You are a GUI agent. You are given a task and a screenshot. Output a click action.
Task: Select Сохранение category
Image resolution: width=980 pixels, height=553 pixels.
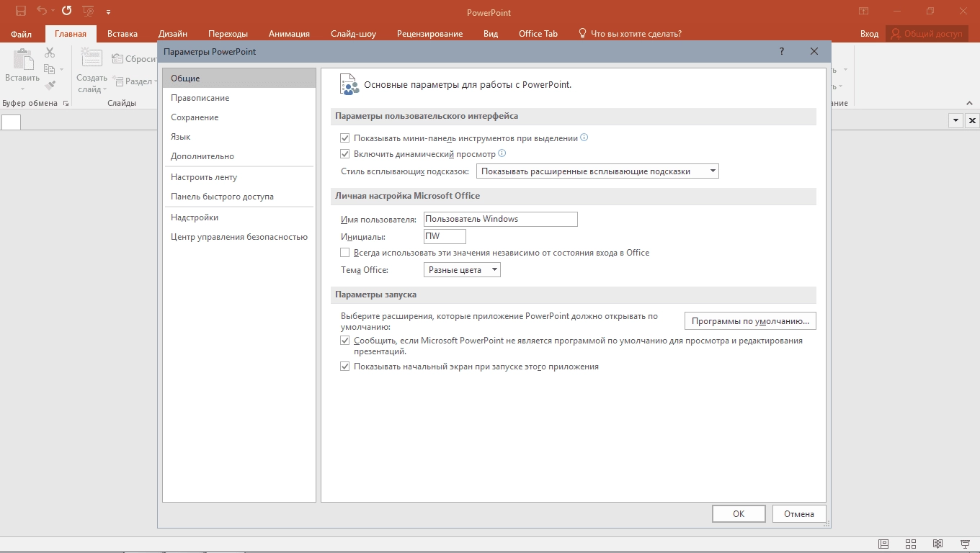[239, 117]
